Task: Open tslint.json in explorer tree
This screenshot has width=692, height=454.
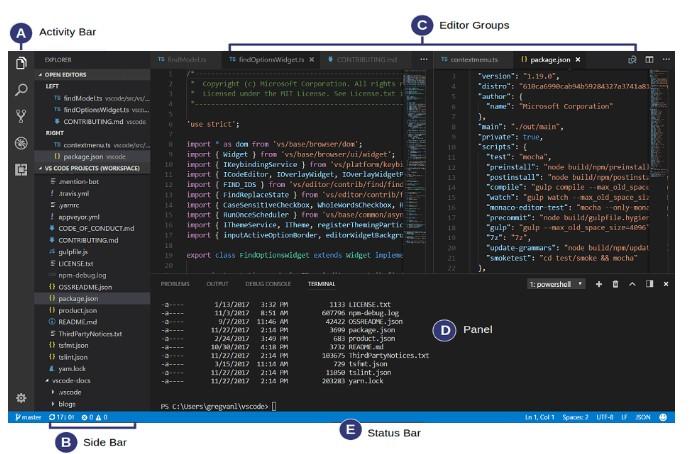Action: pyautogui.click(x=93, y=357)
